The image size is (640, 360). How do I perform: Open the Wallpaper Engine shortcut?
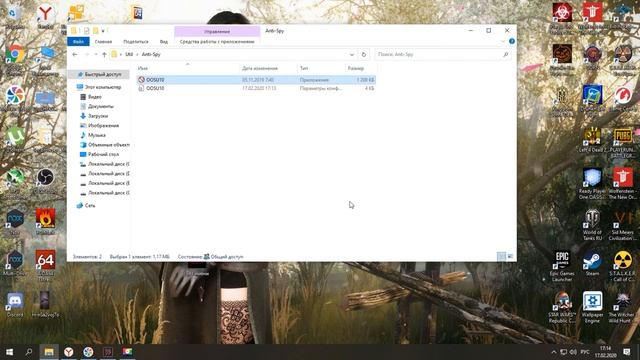592,307
